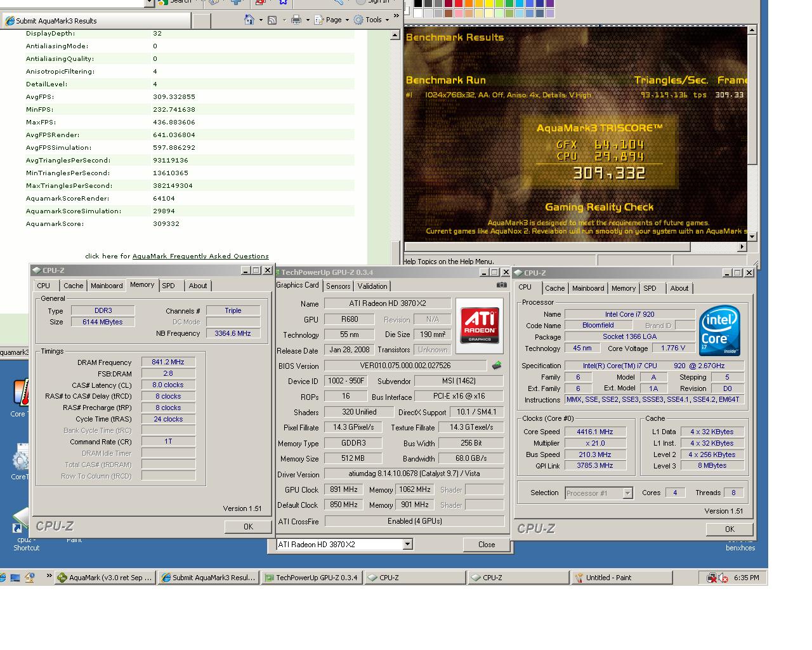The image size is (812, 650).
Task: Click the RSS feeds icon in IE
Action: coord(272,20)
